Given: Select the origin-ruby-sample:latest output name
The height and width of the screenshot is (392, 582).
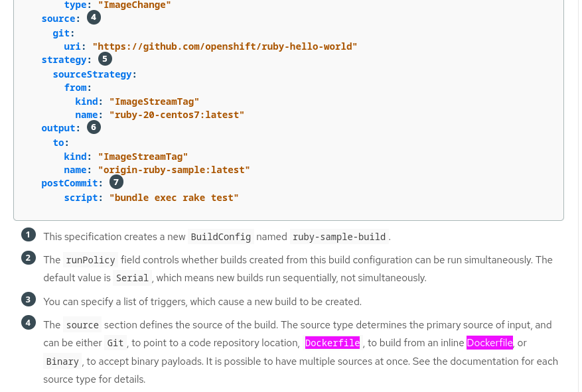Looking at the screenshot, I should [174, 169].
